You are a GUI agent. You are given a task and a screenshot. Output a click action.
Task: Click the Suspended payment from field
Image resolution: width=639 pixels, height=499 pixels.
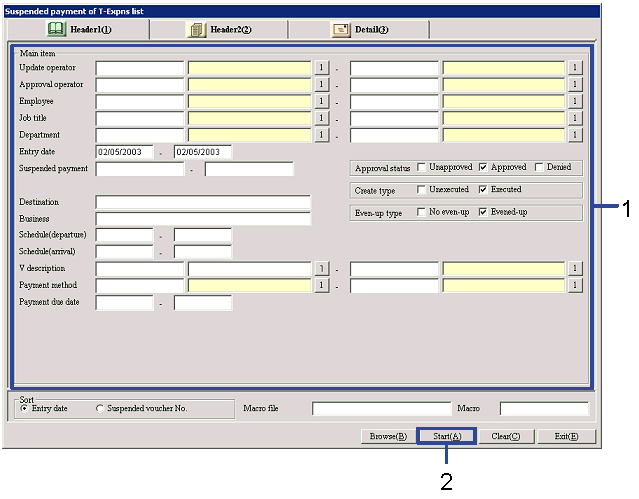click(140, 169)
